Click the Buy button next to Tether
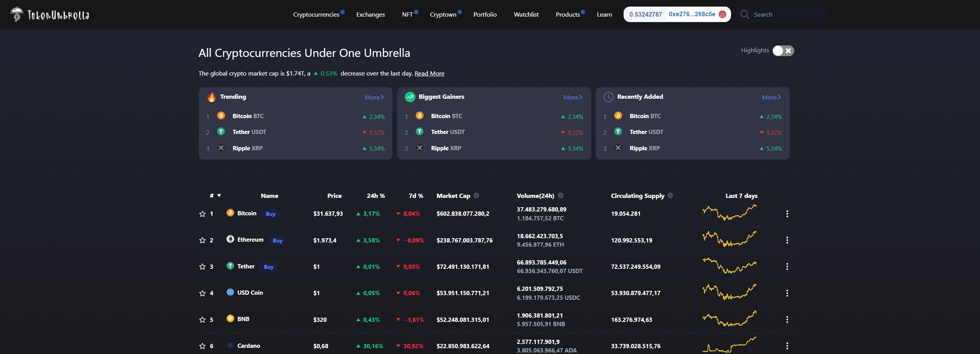 pyautogui.click(x=268, y=267)
